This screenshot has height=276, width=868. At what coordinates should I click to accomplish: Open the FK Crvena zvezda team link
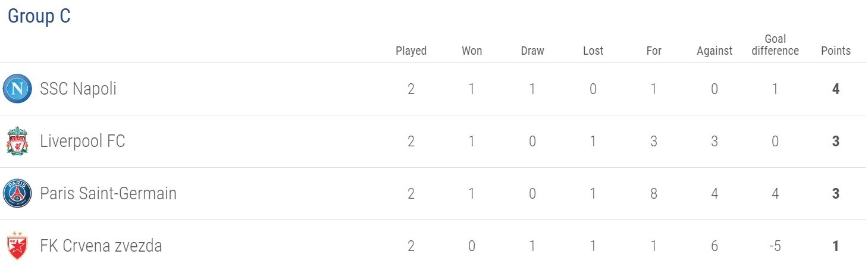tap(101, 246)
